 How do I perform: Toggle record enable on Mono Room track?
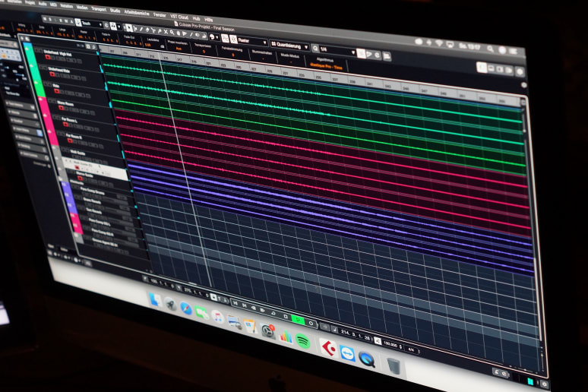[x=61, y=108]
